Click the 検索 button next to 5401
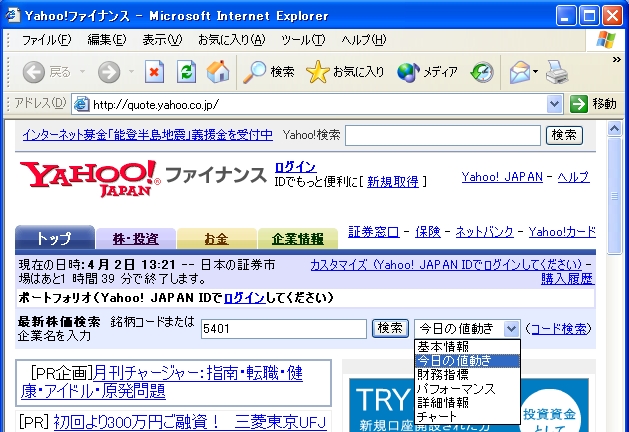 (x=390, y=329)
